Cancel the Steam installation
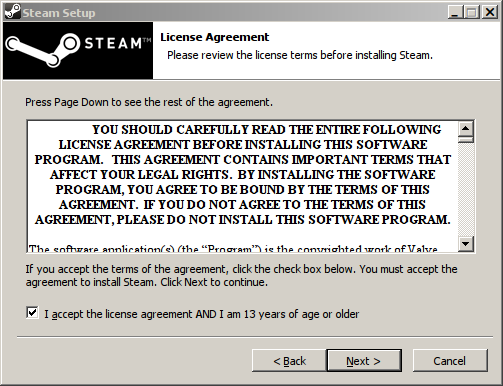The image size is (503, 386). (x=450, y=361)
